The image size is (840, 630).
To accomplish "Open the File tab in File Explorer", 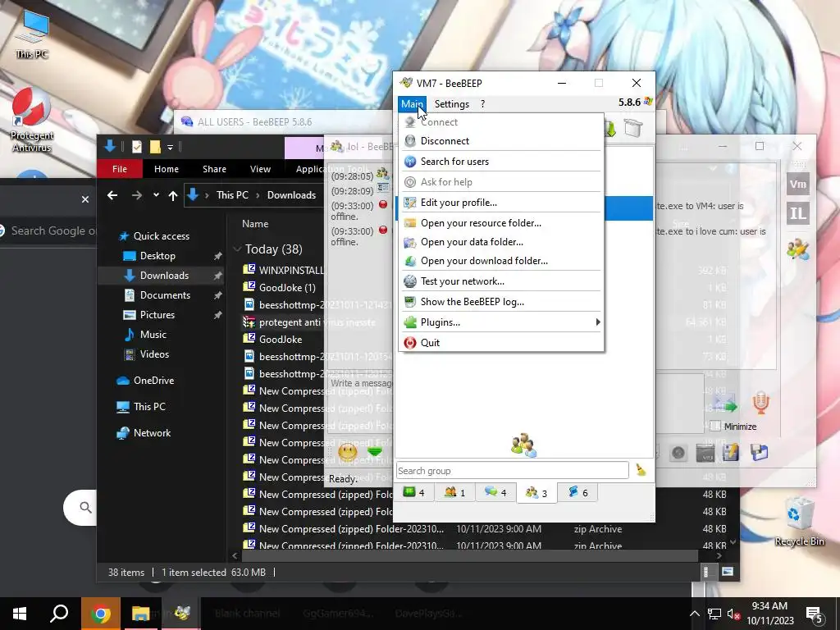I will (120, 169).
